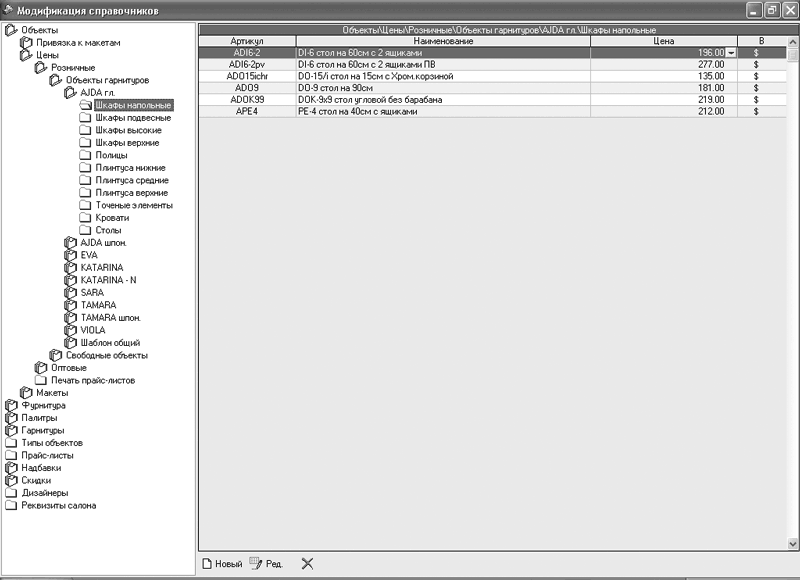Open the price dropdown arrow in ADI6-2 row
This screenshot has height=580, width=800.
pyautogui.click(x=731, y=53)
